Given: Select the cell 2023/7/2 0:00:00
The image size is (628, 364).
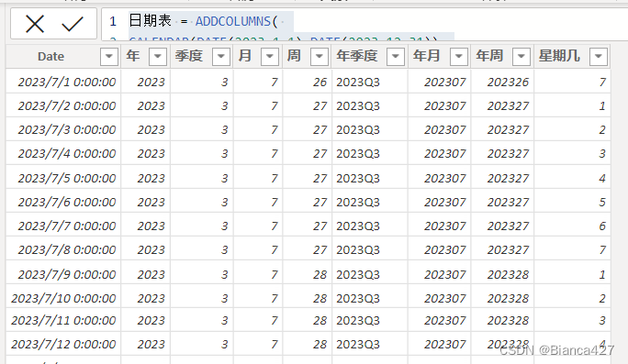Looking at the screenshot, I should click(63, 106).
